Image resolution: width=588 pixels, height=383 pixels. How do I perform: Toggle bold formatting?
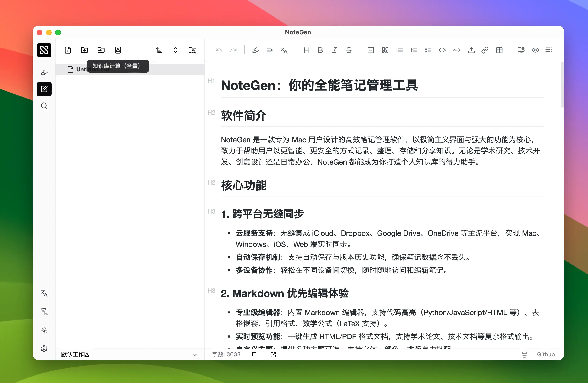point(320,50)
